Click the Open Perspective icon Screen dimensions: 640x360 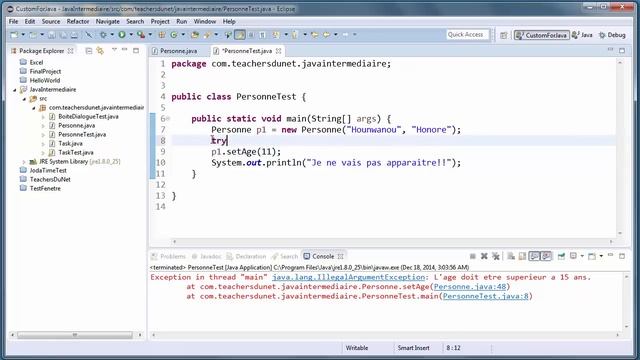tap(504, 35)
